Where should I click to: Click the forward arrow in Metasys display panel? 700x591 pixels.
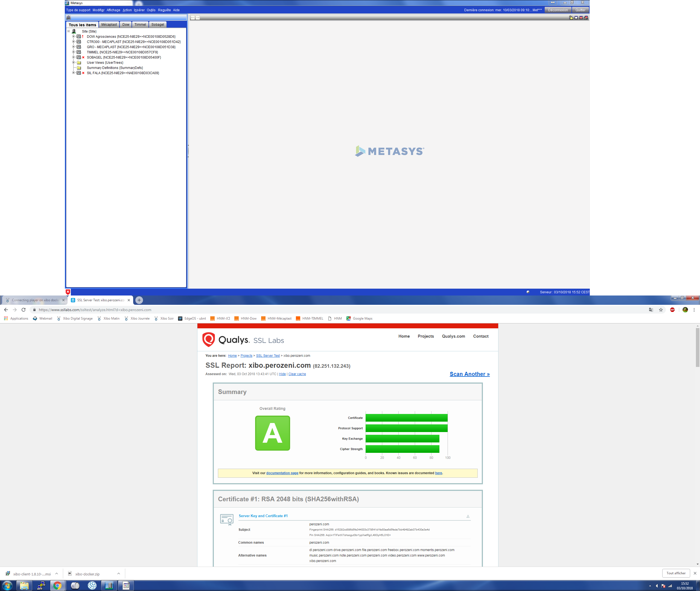pyautogui.click(x=198, y=18)
